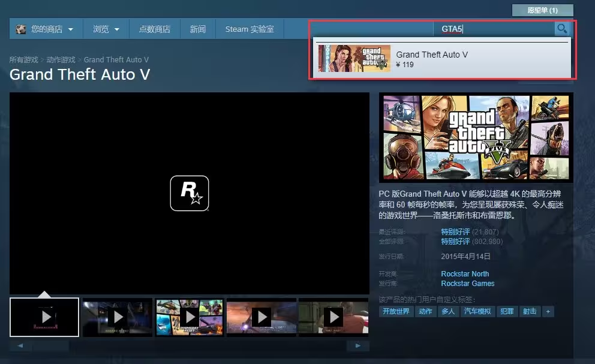Play the first video thumbnail in strip
Viewport: 595px width, 364px height.
click(x=44, y=317)
